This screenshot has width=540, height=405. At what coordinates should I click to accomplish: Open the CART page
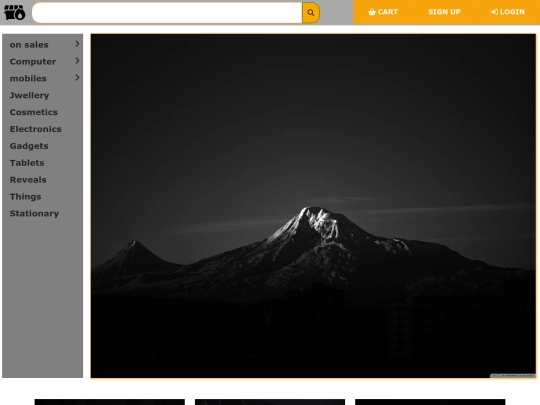click(383, 12)
